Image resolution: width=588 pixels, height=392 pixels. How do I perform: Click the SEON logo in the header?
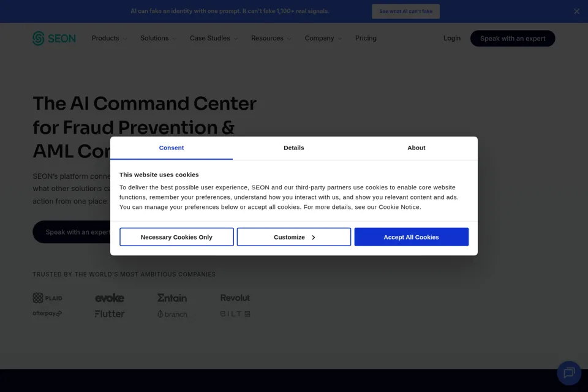pyautogui.click(x=54, y=38)
